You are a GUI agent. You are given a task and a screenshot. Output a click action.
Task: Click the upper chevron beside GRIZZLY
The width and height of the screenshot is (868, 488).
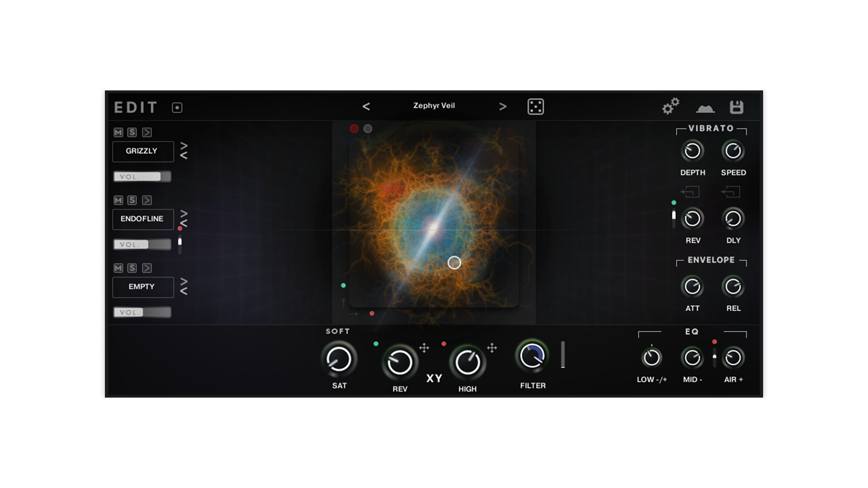pos(184,146)
